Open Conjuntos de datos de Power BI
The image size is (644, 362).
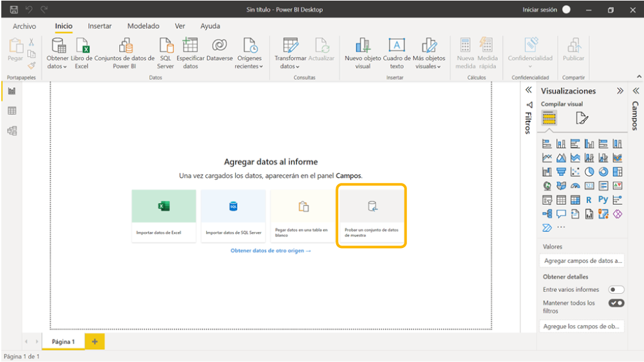pos(124,53)
